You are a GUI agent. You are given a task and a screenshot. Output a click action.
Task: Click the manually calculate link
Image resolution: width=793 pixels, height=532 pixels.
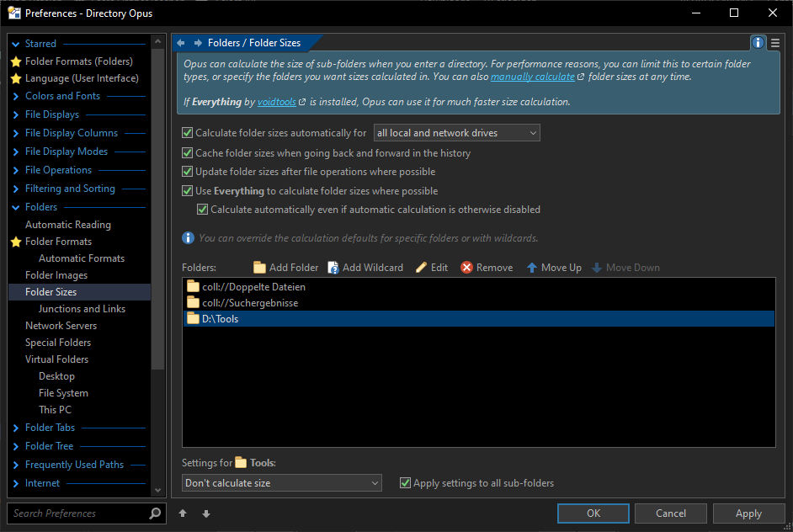click(x=533, y=77)
